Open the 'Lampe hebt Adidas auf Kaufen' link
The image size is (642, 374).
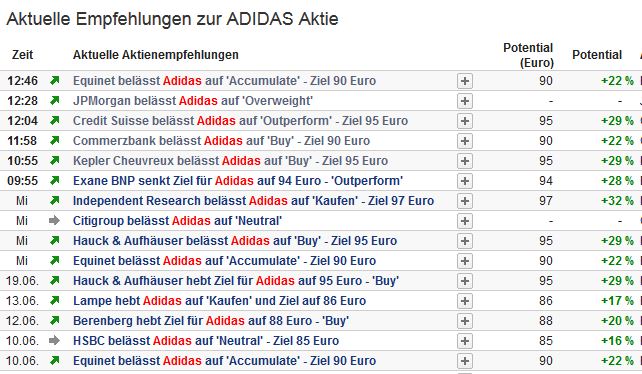(x=219, y=301)
